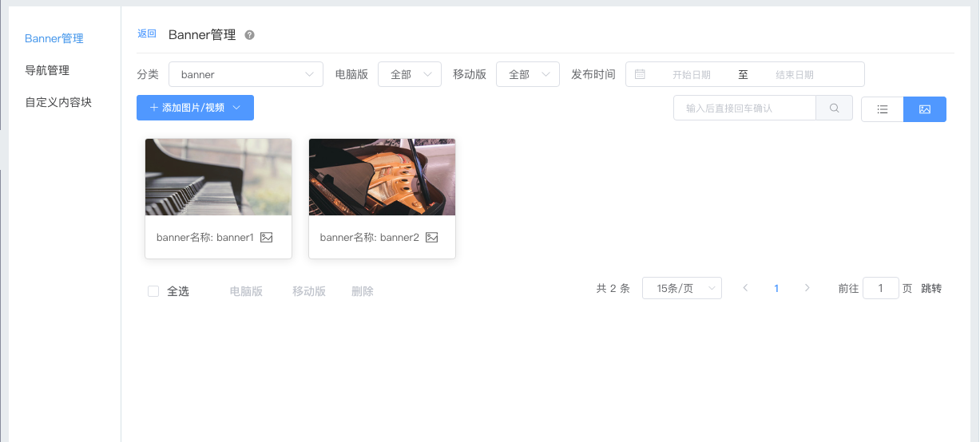The image size is (980, 442).
Task: Open the 电脑版 全部 dropdown
Action: pyautogui.click(x=410, y=74)
